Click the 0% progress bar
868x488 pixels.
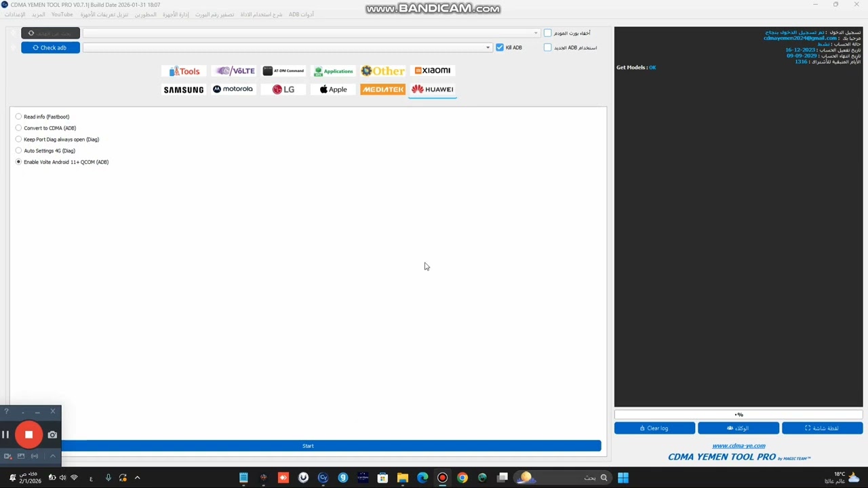point(738,414)
